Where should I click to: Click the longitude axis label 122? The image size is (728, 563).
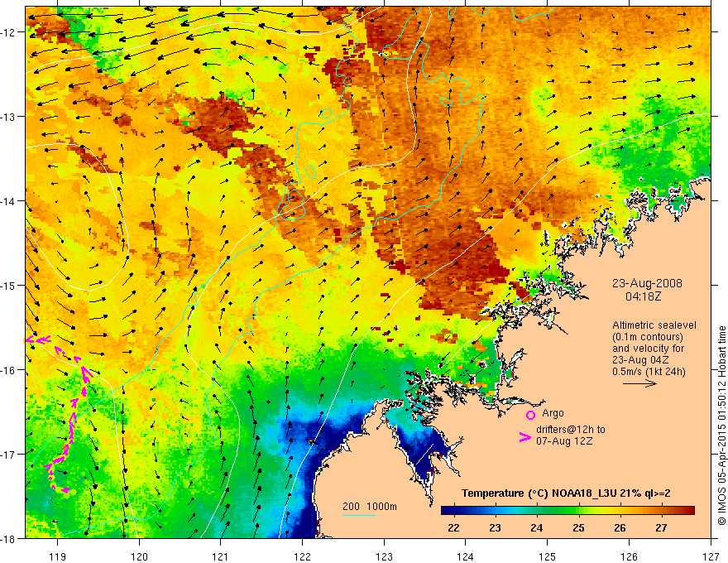(x=302, y=556)
